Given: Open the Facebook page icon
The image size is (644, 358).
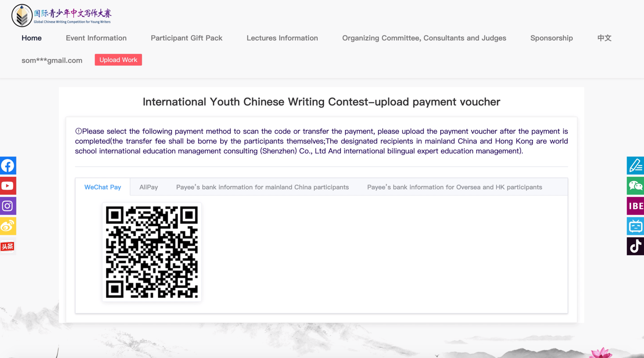Looking at the screenshot, I should tap(8, 166).
